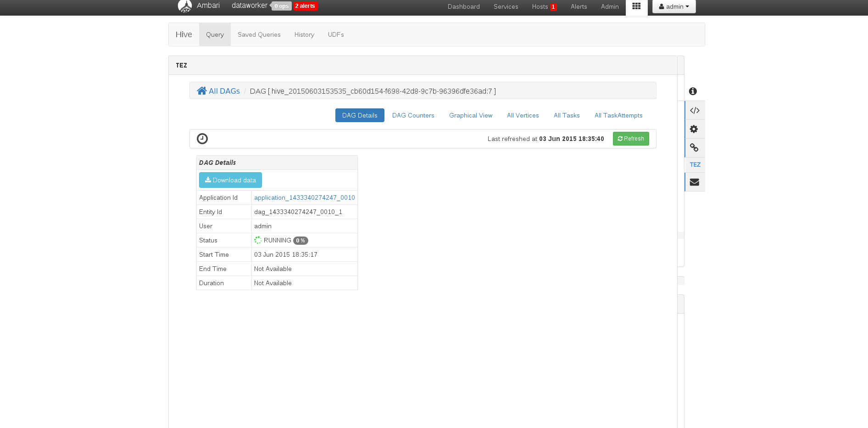The image size is (868, 428).
Task: Click the User value admin cell
Action: click(x=305, y=226)
